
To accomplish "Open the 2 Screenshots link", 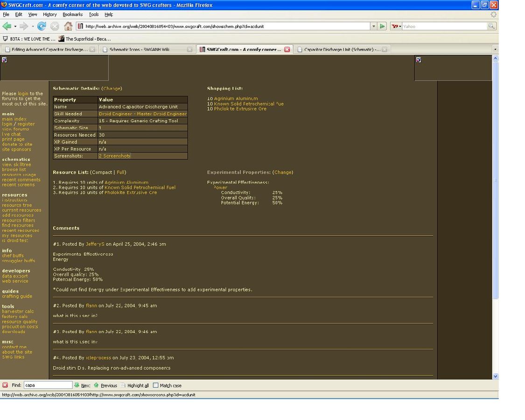I will [115, 156].
